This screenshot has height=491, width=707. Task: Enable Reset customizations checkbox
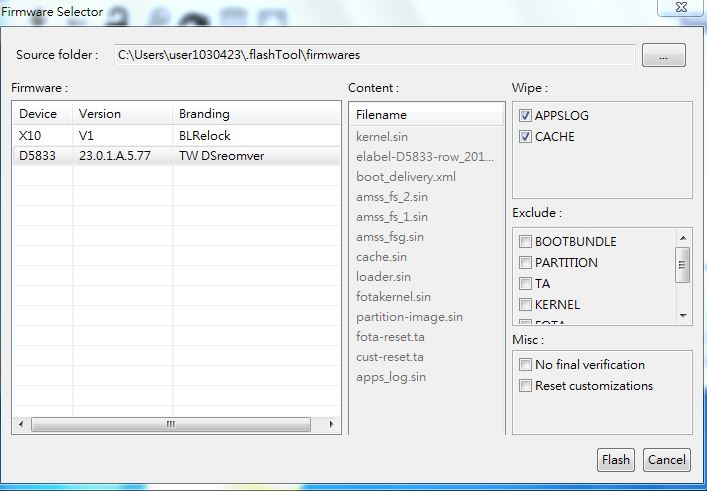click(x=525, y=386)
